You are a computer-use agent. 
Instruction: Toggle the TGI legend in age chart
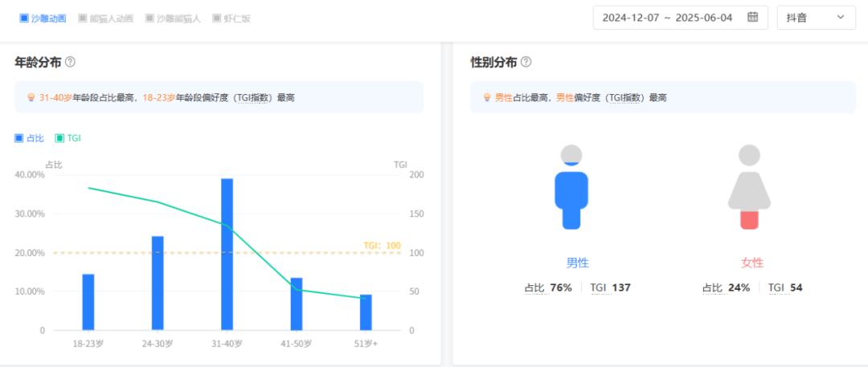point(68,138)
